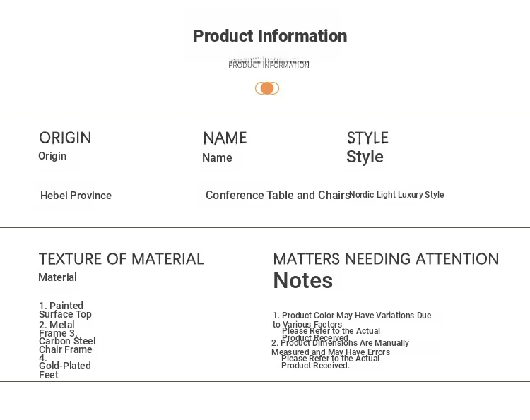Select the NAME column heading

click(x=225, y=138)
